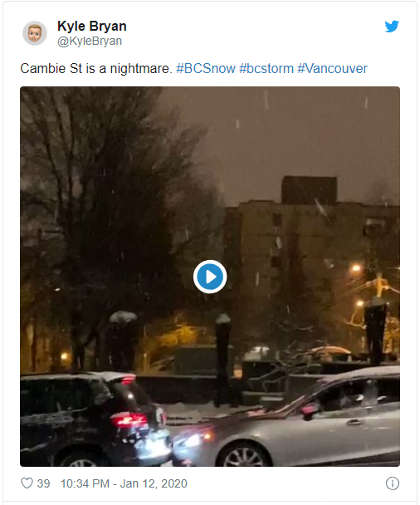Click the black SUV taillights in the video
This screenshot has width=420, height=505.
(x=128, y=420)
